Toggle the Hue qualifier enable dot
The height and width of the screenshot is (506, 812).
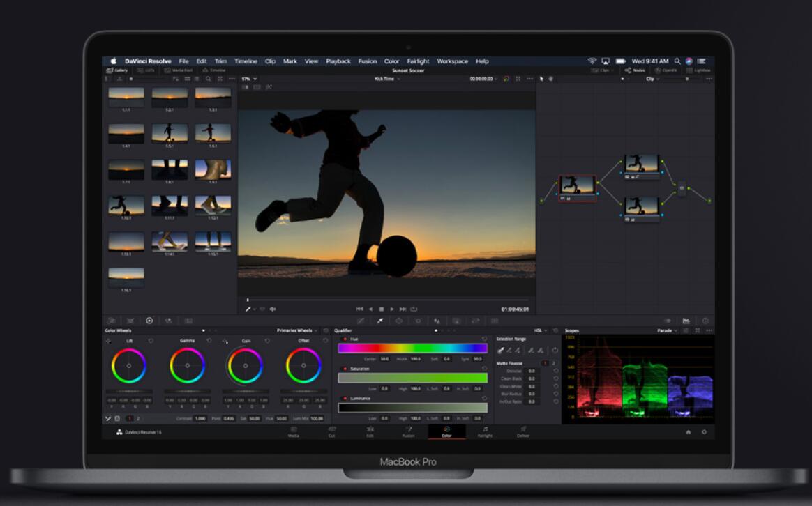pyautogui.click(x=345, y=339)
